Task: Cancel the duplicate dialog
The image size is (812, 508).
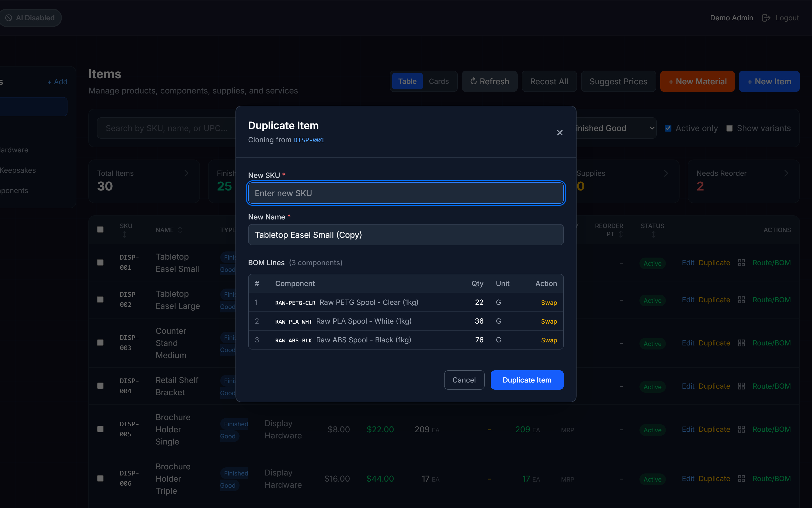Action: 464,380
